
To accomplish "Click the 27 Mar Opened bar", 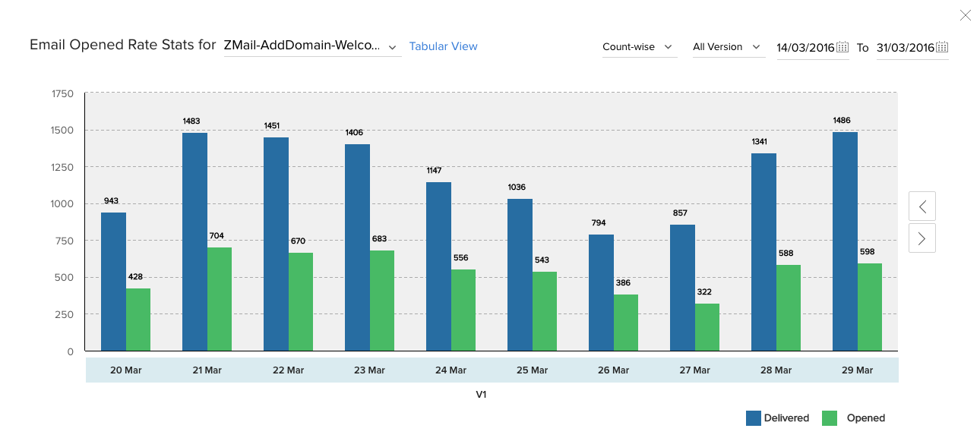I will pos(707,328).
